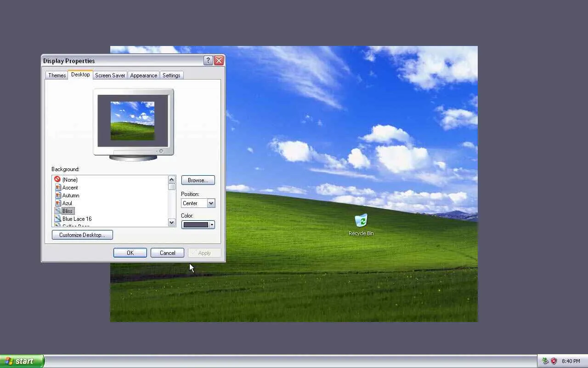Open Customize Desktop... options
The height and width of the screenshot is (368, 588).
[x=82, y=235]
